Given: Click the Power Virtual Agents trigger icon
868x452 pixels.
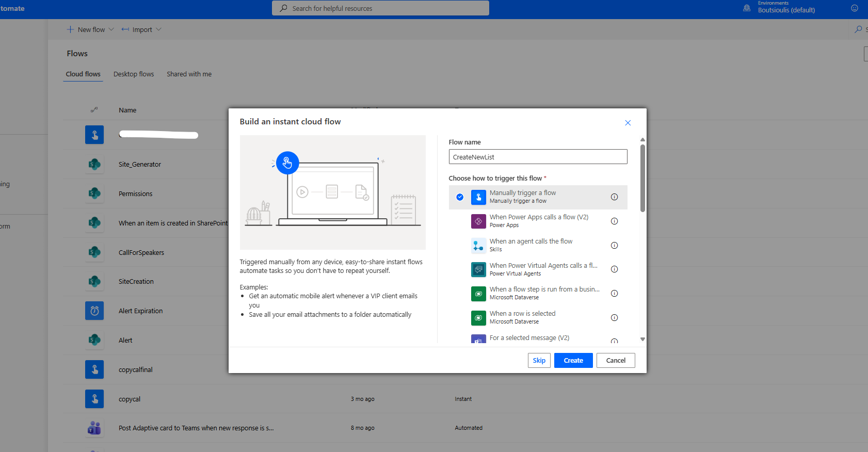Looking at the screenshot, I should (478, 269).
